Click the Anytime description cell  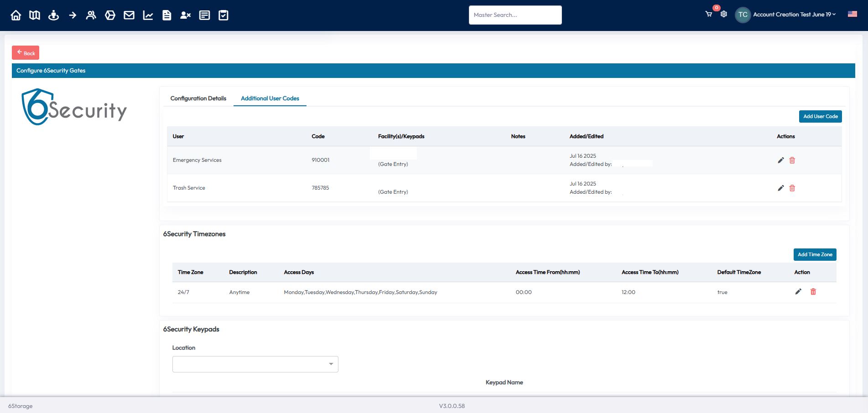[x=239, y=292]
